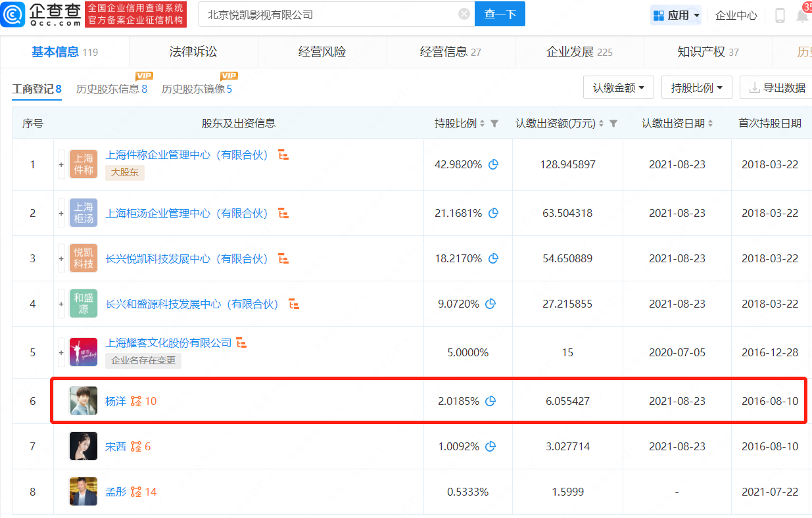Open the 认缴金额 dropdown
This screenshot has width=812, height=518.
click(619, 87)
